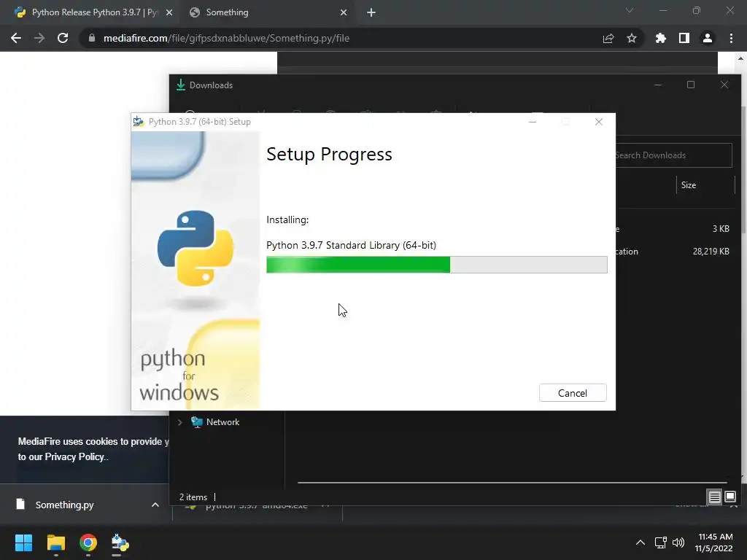
Task: Switch Explorer to large icons view
Action: [x=730, y=497]
